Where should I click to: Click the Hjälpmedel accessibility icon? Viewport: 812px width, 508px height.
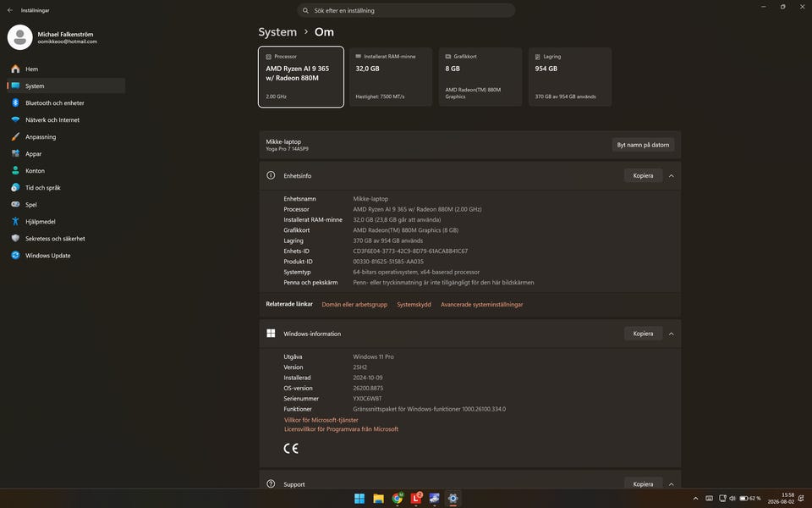[15, 221]
